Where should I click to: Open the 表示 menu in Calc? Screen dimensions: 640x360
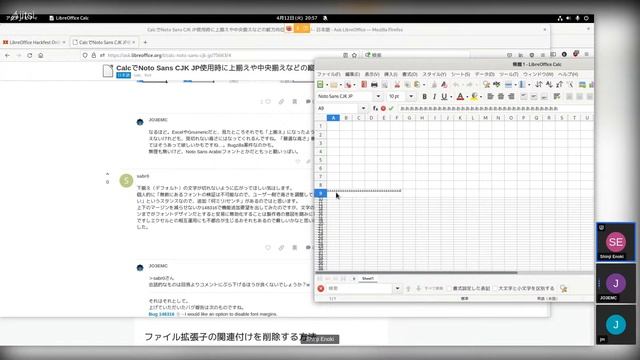click(371, 74)
